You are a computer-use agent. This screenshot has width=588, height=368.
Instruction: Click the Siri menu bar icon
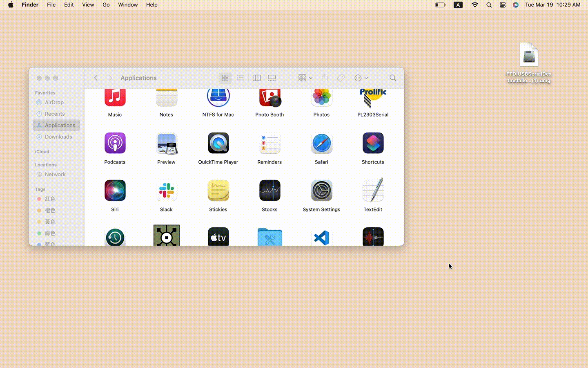(x=516, y=5)
